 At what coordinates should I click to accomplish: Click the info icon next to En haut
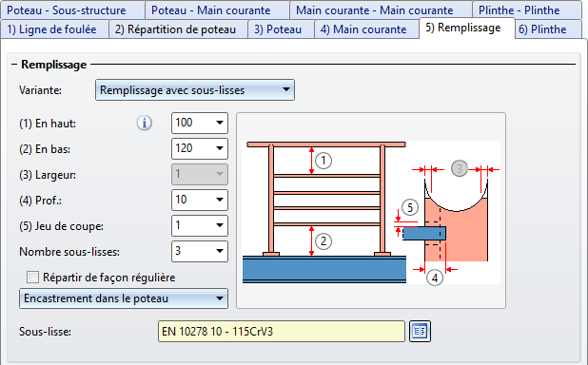[144, 123]
